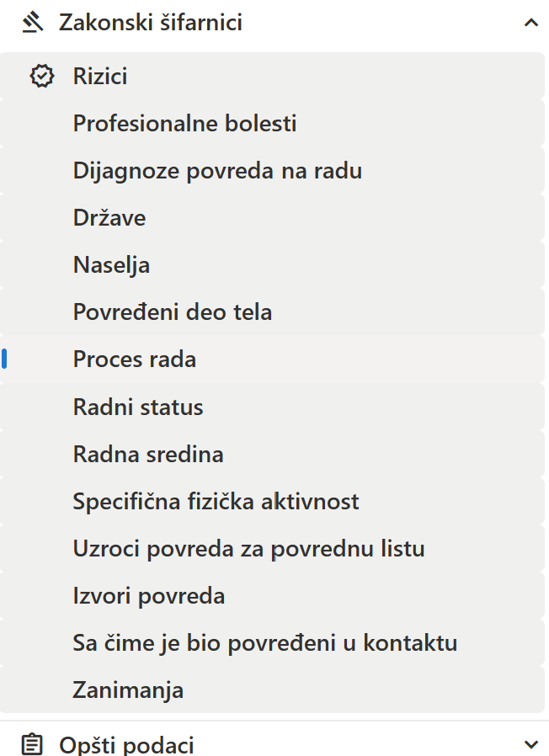Open Izvori povreda list
This screenshot has width=549, height=756.
tap(273, 596)
